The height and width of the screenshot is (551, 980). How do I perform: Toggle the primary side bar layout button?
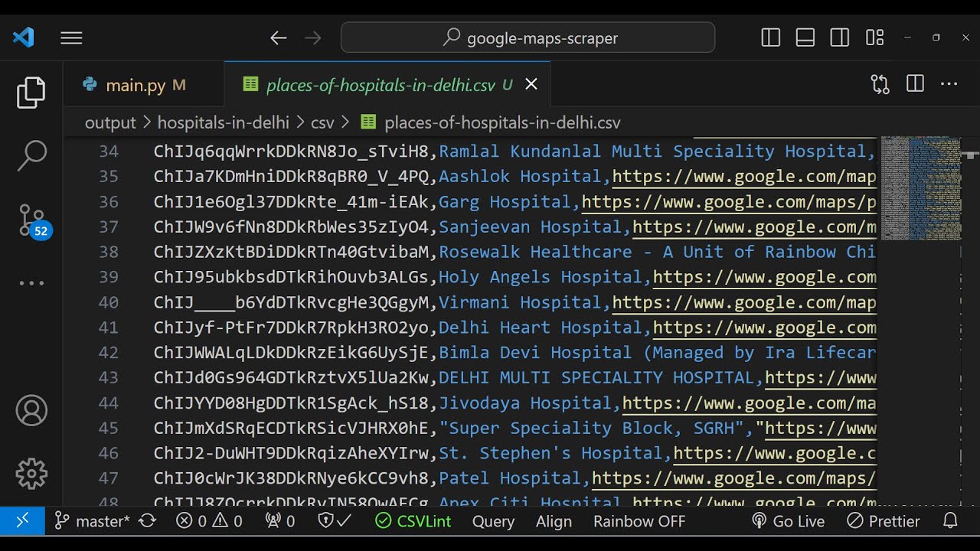click(771, 37)
